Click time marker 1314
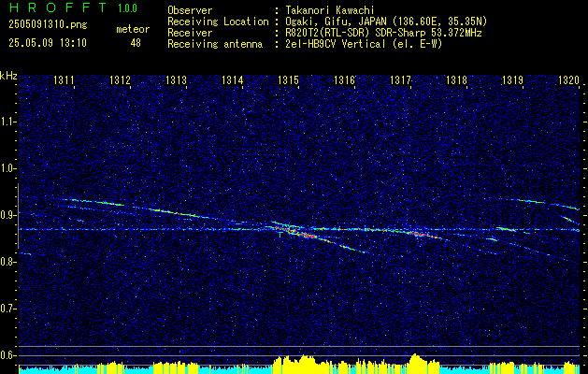This screenshot has width=588, height=374. pos(232,80)
